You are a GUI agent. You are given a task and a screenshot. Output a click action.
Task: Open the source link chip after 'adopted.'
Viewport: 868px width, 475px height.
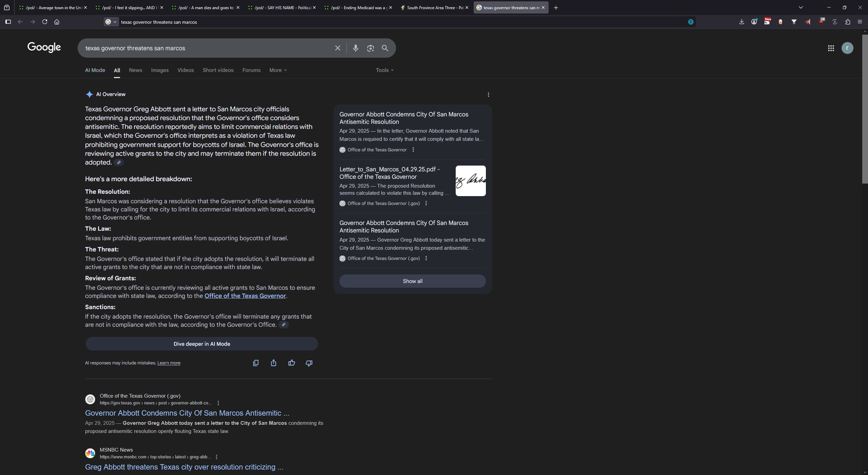[119, 163]
